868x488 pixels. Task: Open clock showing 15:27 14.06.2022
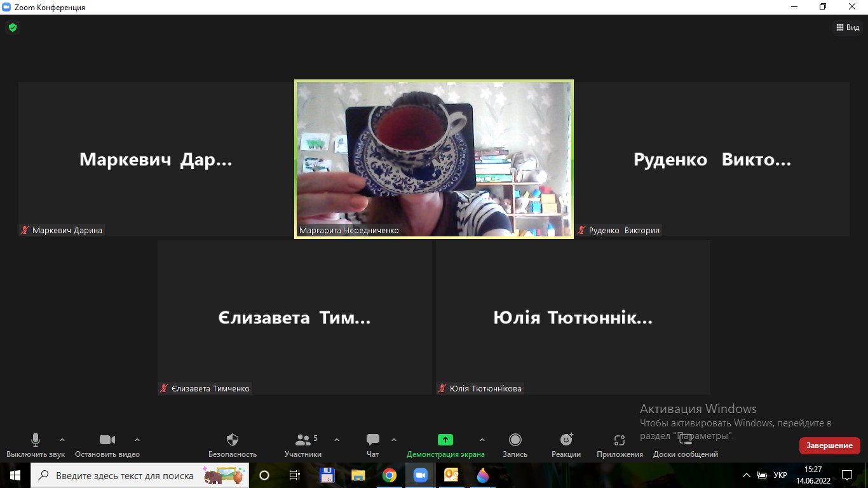tap(813, 475)
